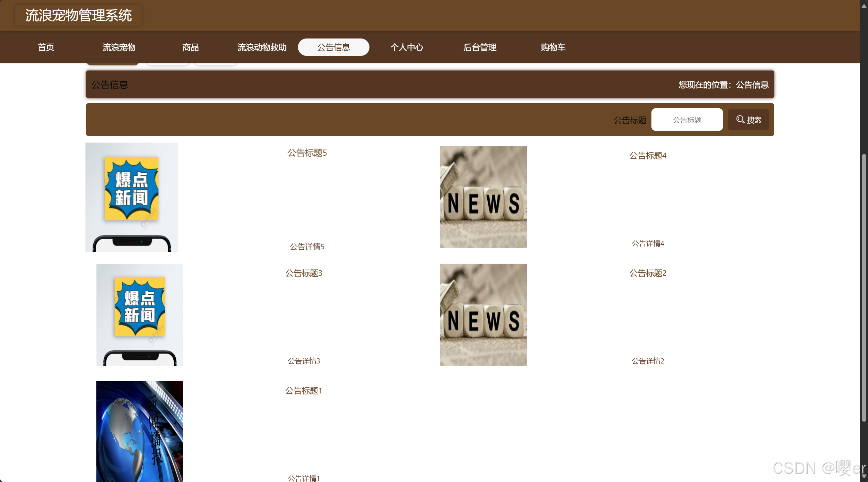Click the magnifier icon in search button
This screenshot has width=868, height=482.
coord(740,120)
